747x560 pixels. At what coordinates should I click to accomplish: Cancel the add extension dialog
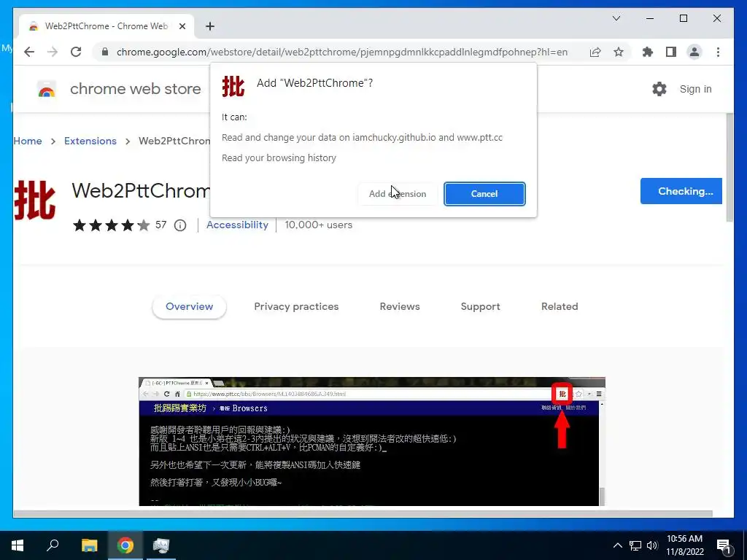pos(484,194)
